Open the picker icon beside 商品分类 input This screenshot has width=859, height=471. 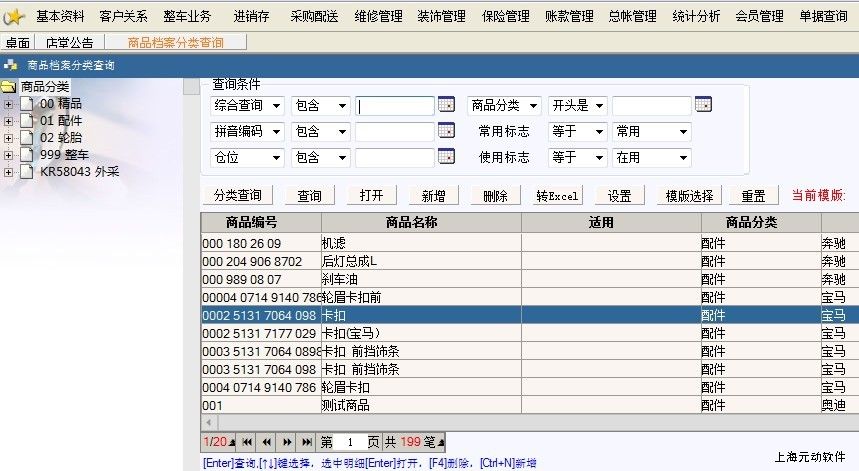[x=703, y=105]
